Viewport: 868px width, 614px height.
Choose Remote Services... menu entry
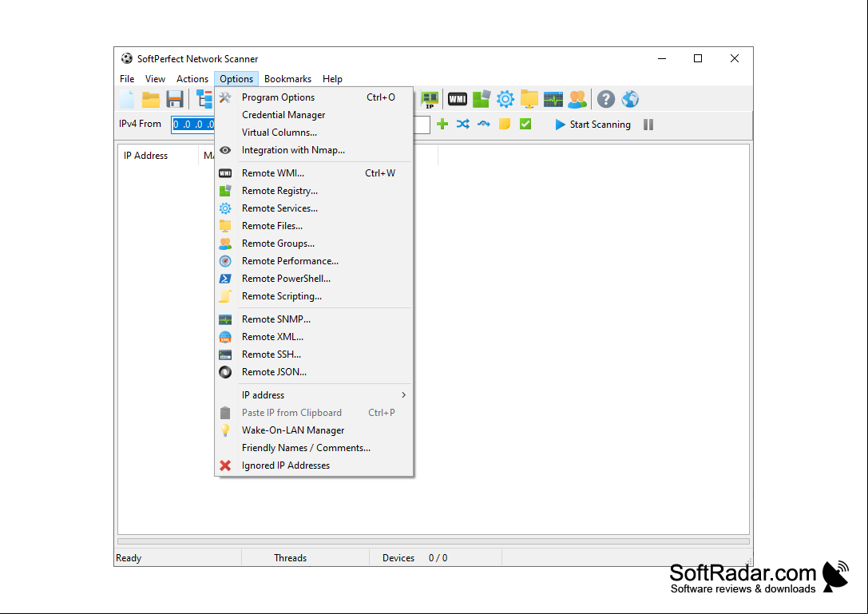coord(314,208)
